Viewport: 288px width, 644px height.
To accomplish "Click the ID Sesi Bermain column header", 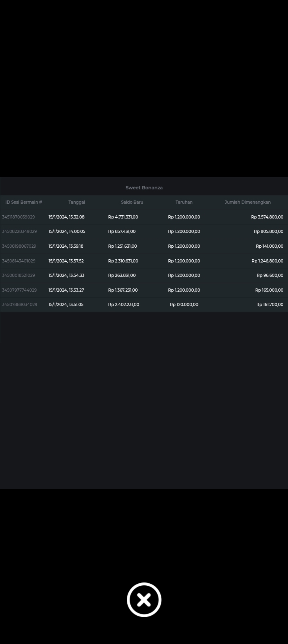I will point(24,202).
